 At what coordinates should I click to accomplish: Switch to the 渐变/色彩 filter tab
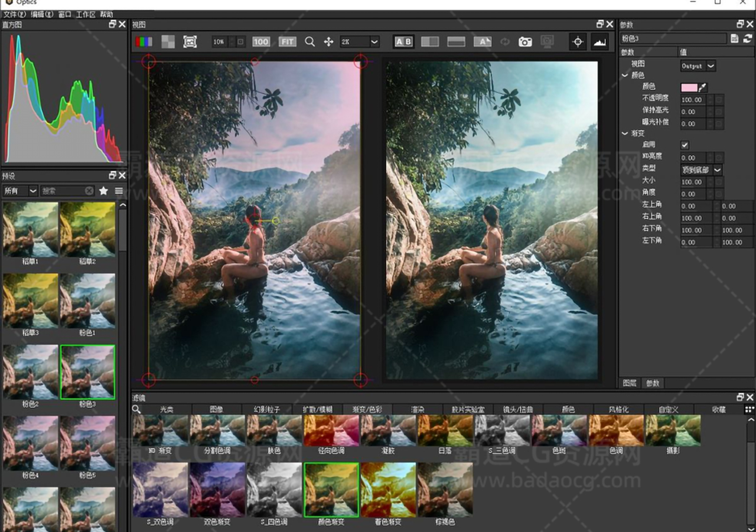pyautogui.click(x=367, y=409)
